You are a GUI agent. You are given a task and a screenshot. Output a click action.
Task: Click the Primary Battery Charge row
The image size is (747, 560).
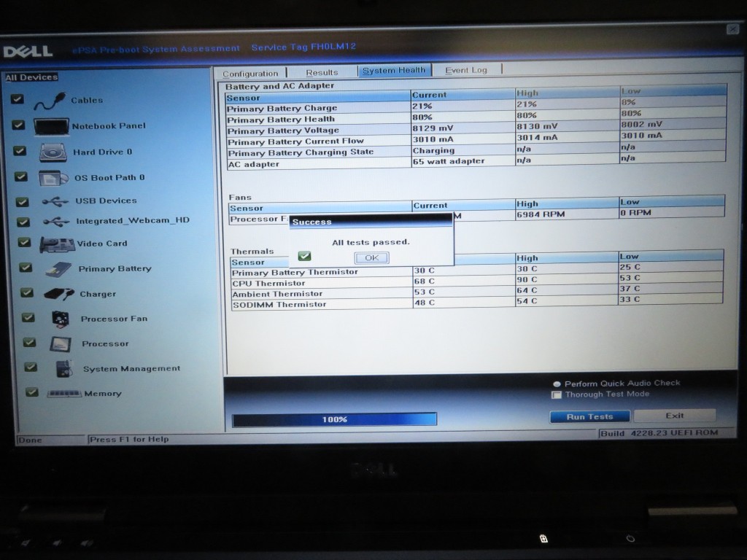pyautogui.click(x=476, y=106)
